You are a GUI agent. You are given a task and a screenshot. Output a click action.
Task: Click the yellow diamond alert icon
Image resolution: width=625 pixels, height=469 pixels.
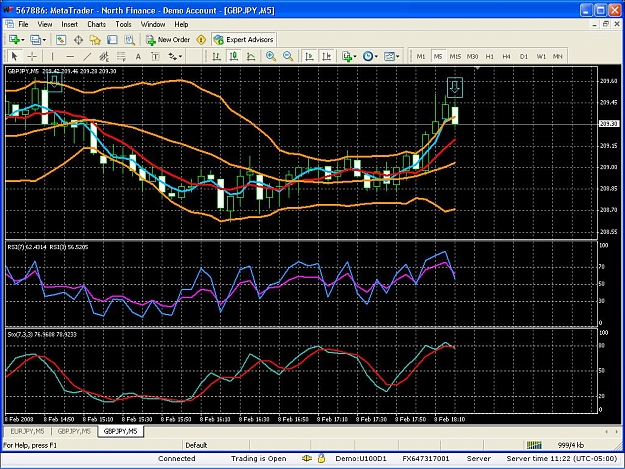(x=201, y=39)
